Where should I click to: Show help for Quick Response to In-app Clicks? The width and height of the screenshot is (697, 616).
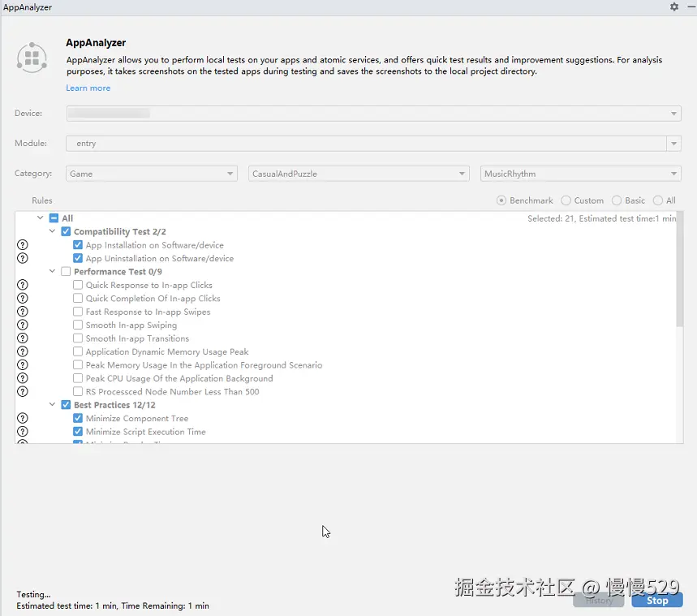point(22,285)
